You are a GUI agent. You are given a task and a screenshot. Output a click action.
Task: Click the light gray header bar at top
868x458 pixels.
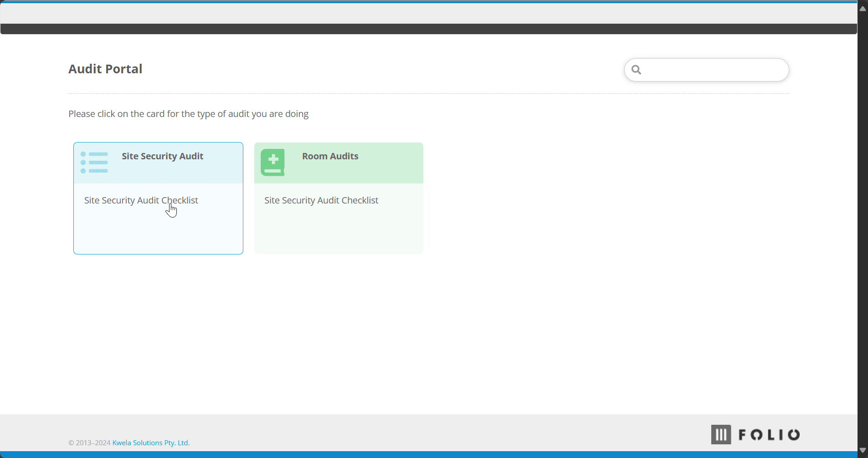(x=428, y=13)
